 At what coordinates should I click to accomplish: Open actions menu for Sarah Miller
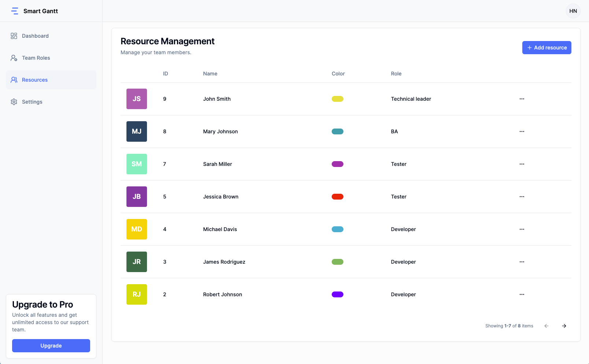[x=522, y=164]
